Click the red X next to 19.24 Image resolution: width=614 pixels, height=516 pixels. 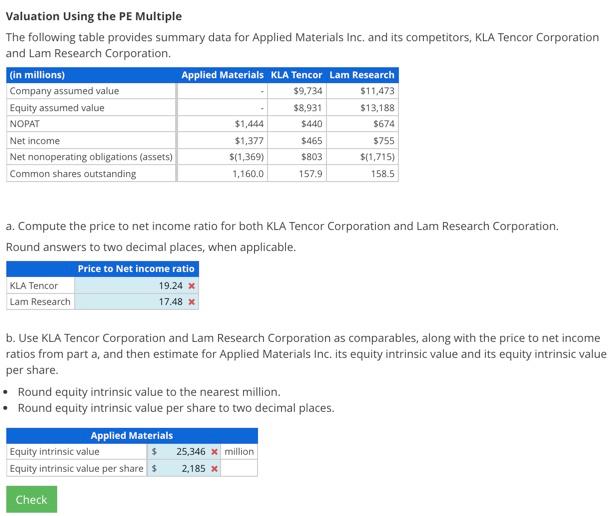coord(191,286)
